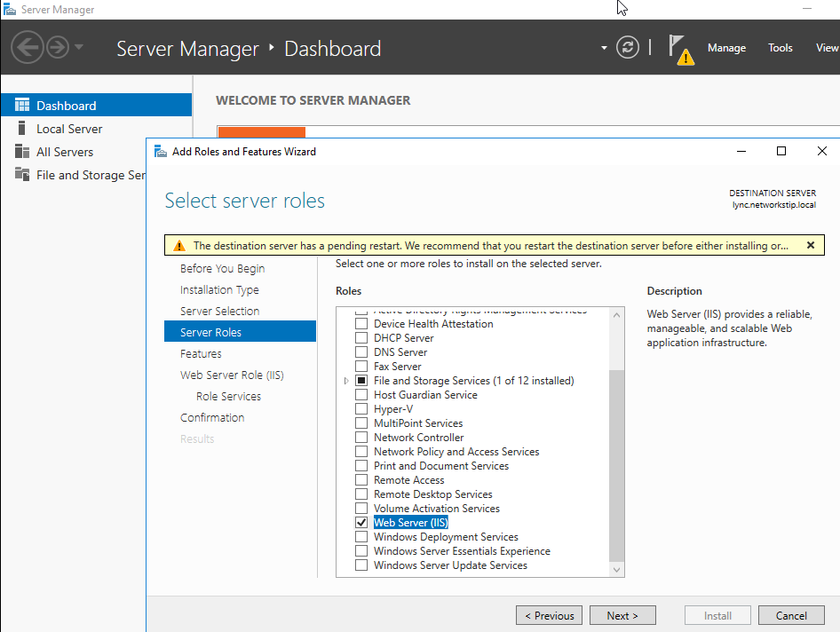
Task: Uncheck the Web Server (IIS) role
Action: (361, 522)
